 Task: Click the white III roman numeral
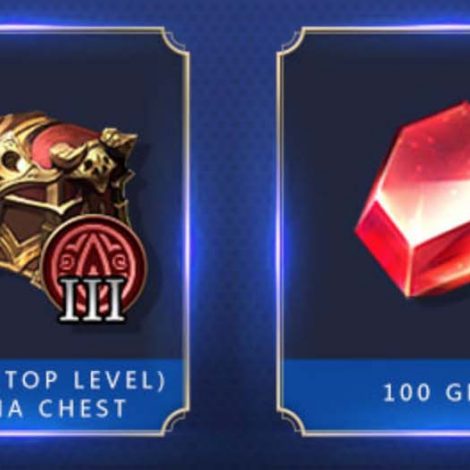tap(94, 299)
